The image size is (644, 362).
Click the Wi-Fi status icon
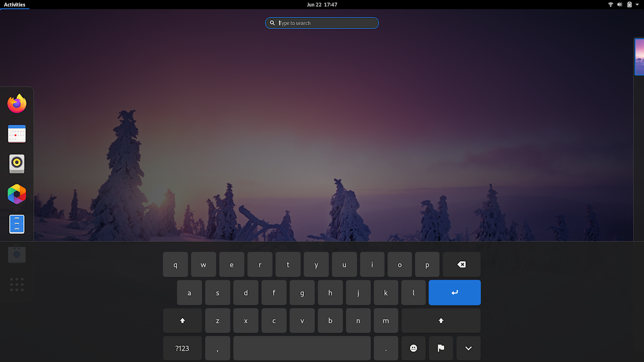click(x=611, y=5)
